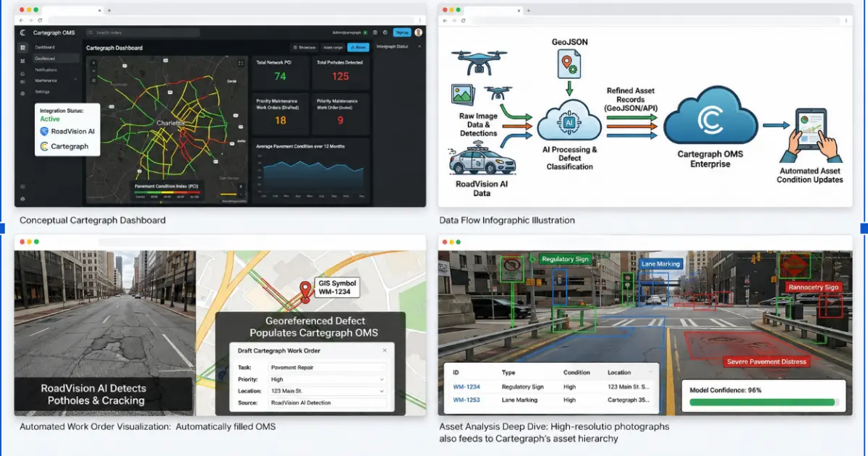This screenshot has width=868, height=456.
Task: Click the bottom-most icon in dashboard sidebar
Action: [x=22, y=198]
